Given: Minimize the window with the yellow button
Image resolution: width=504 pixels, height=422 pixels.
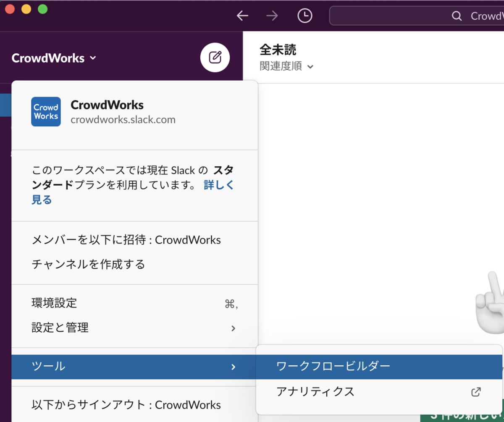Looking at the screenshot, I should point(26,9).
